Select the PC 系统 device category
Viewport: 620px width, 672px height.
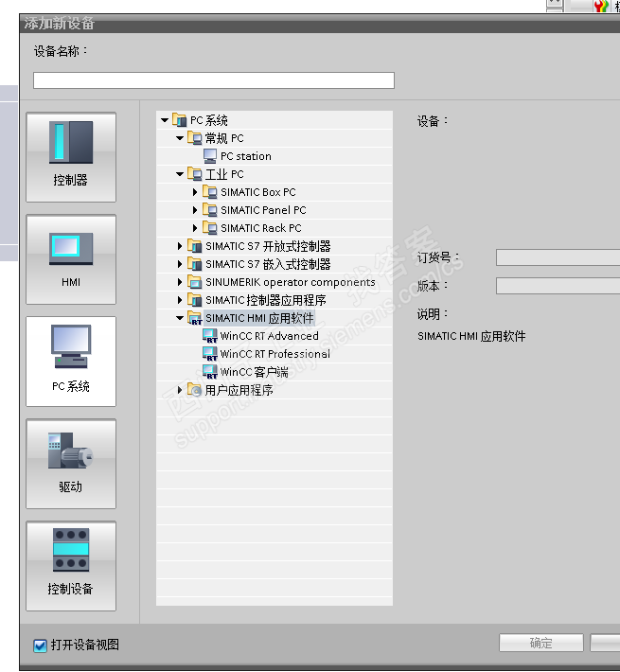pos(71,362)
